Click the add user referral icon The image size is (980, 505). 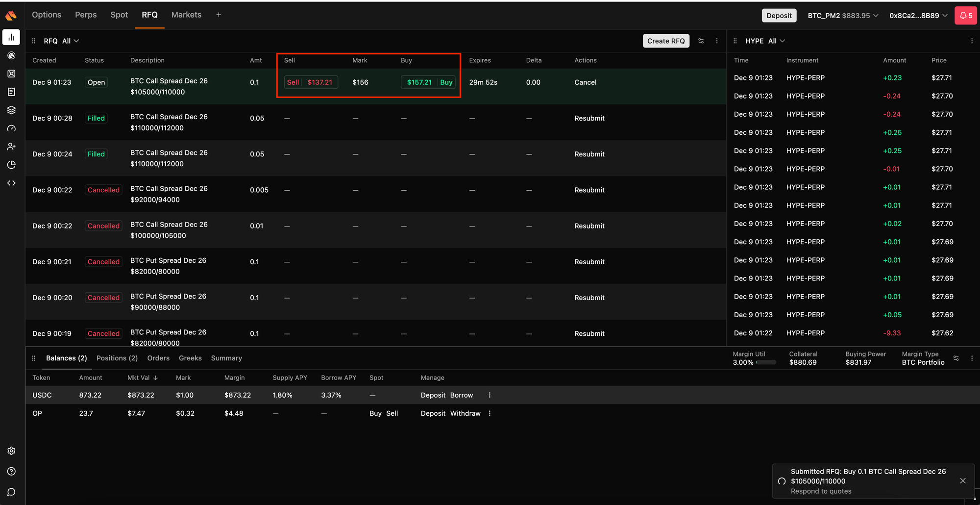[11, 146]
